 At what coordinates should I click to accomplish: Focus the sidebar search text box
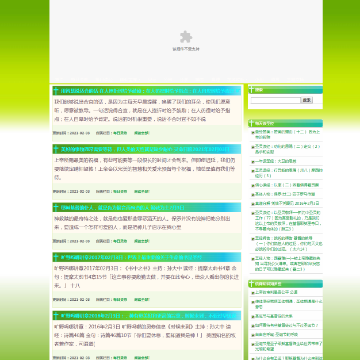coord(276,100)
